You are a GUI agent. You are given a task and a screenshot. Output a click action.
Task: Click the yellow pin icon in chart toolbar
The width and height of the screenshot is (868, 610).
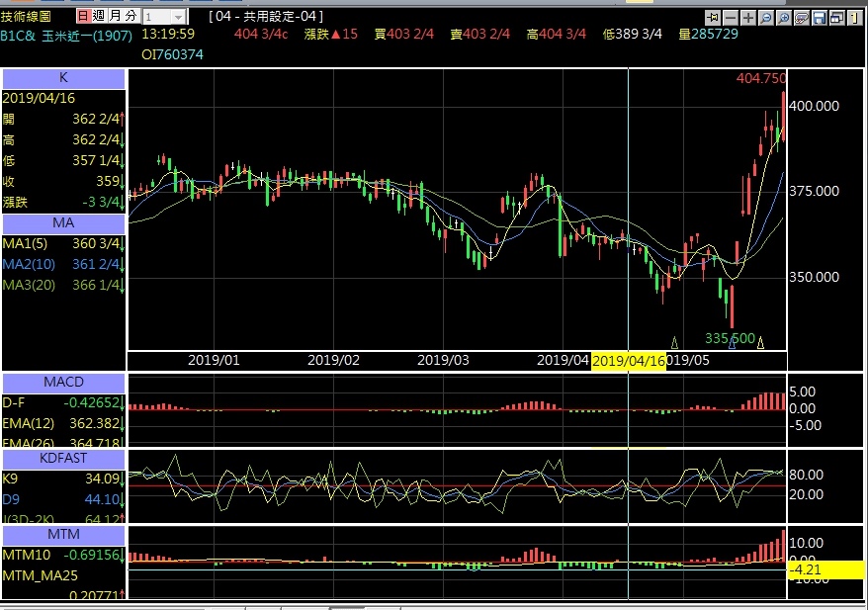713,18
